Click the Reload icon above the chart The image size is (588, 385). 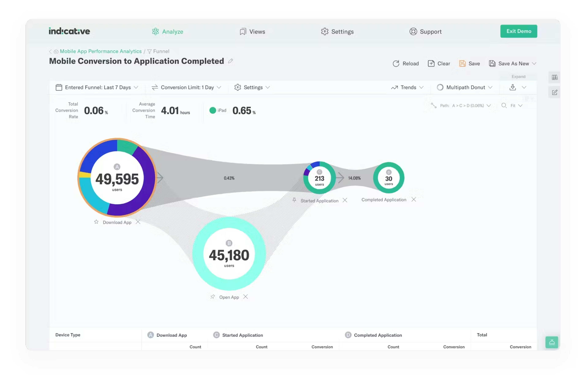(396, 64)
